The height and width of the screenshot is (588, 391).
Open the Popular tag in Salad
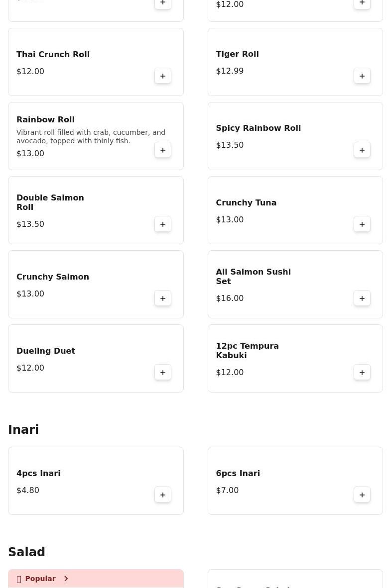[40, 579]
